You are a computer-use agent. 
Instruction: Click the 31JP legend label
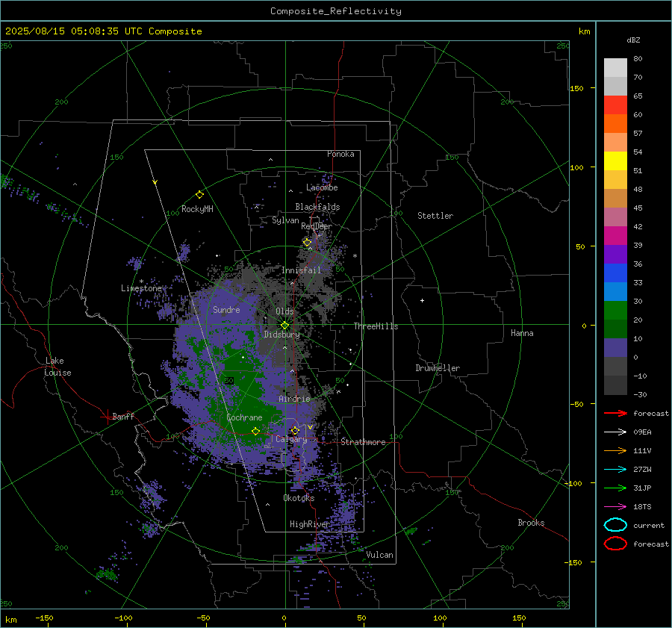(x=642, y=488)
